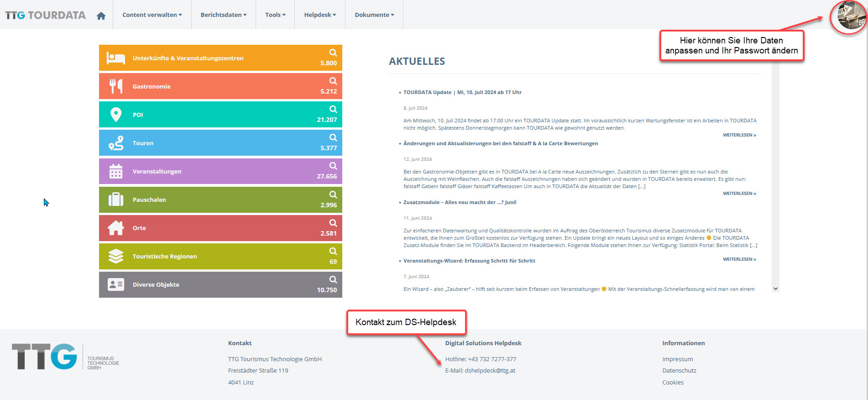Image resolution: width=868 pixels, height=400 pixels.
Task: Click the address line Freistädter Straße 119
Action: [258, 371]
